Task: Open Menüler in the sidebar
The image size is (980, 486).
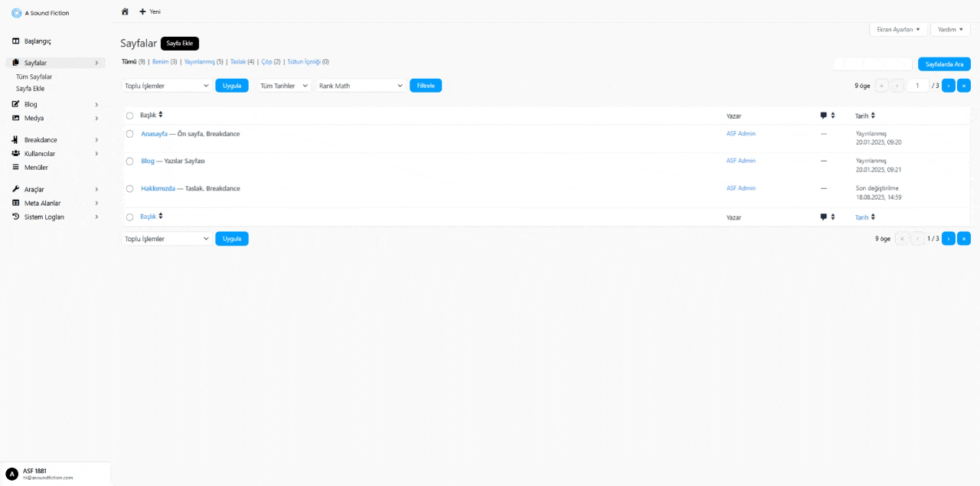Action: (x=36, y=168)
